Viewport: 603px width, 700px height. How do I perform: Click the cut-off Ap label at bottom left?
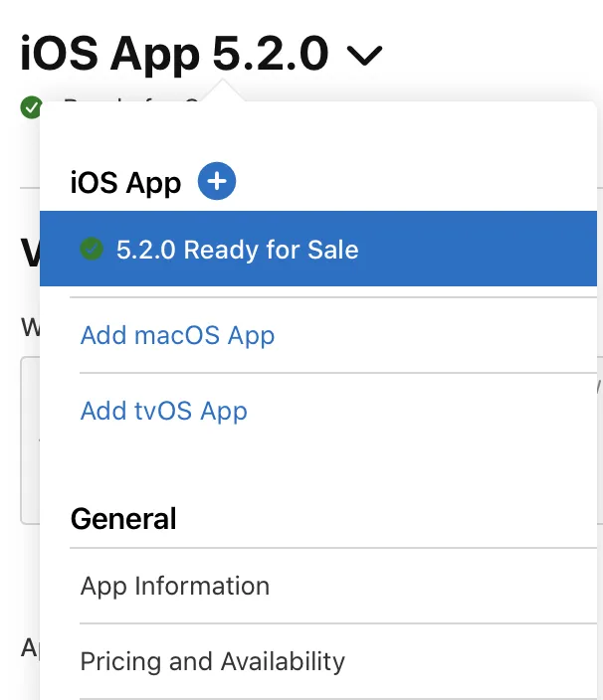(x=29, y=648)
